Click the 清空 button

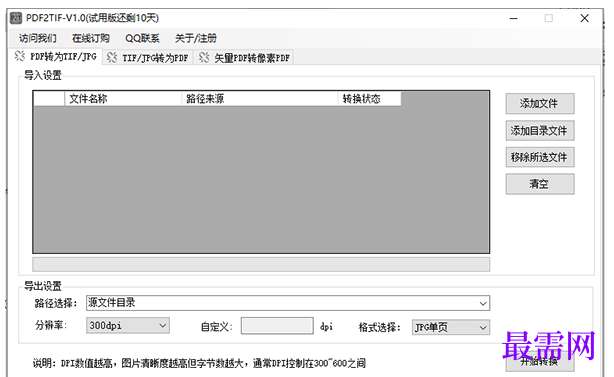pyautogui.click(x=540, y=184)
